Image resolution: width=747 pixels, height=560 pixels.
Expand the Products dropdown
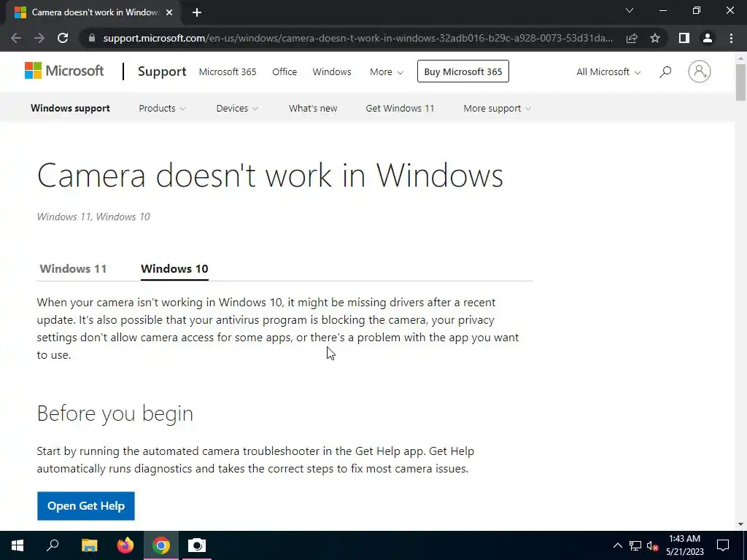pyautogui.click(x=162, y=109)
